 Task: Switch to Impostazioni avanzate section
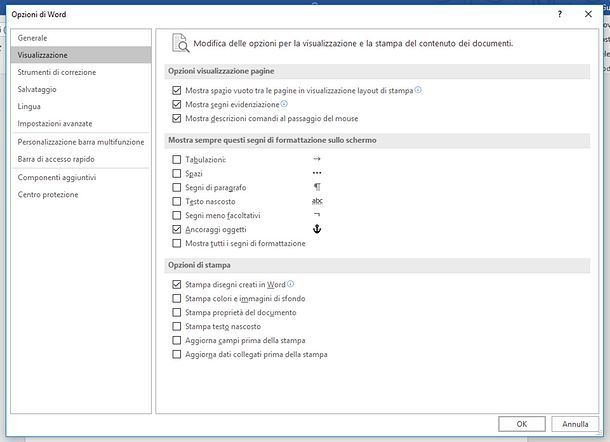coord(53,123)
